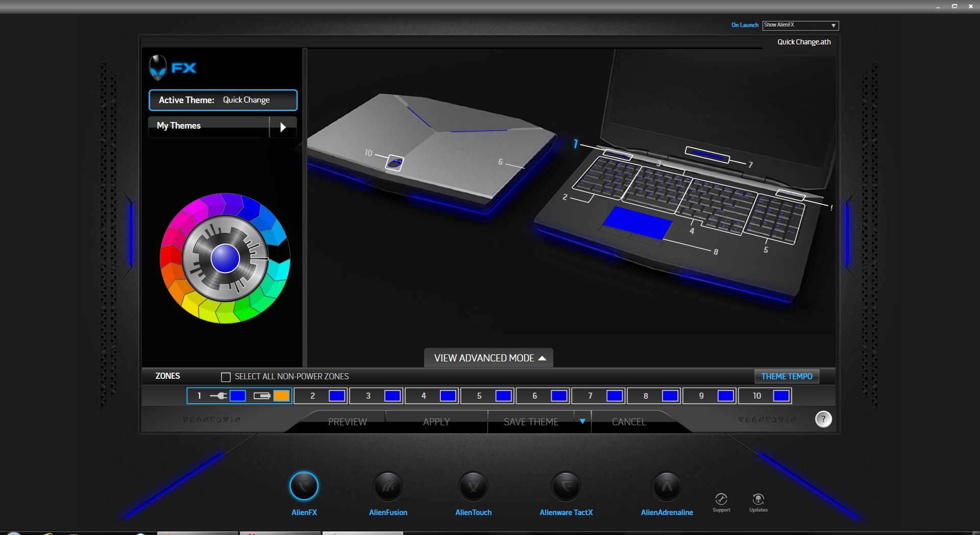Maximize the application window
This screenshot has width=980, height=535.
pyautogui.click(x=954, y=6)
